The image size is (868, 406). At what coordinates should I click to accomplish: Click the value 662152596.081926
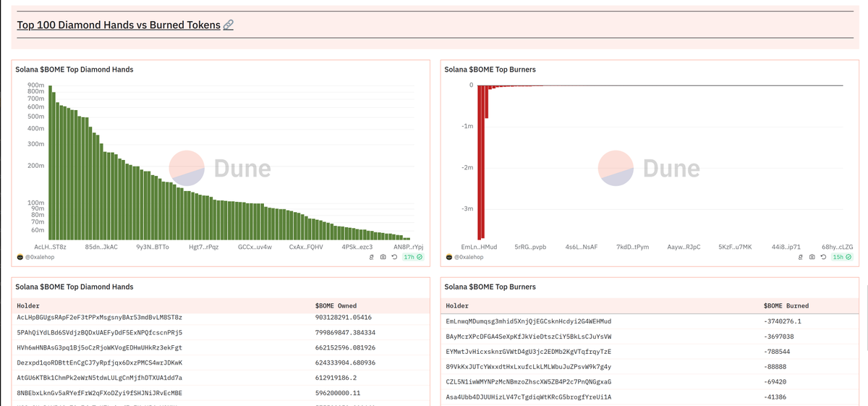(x=346, y=347)
